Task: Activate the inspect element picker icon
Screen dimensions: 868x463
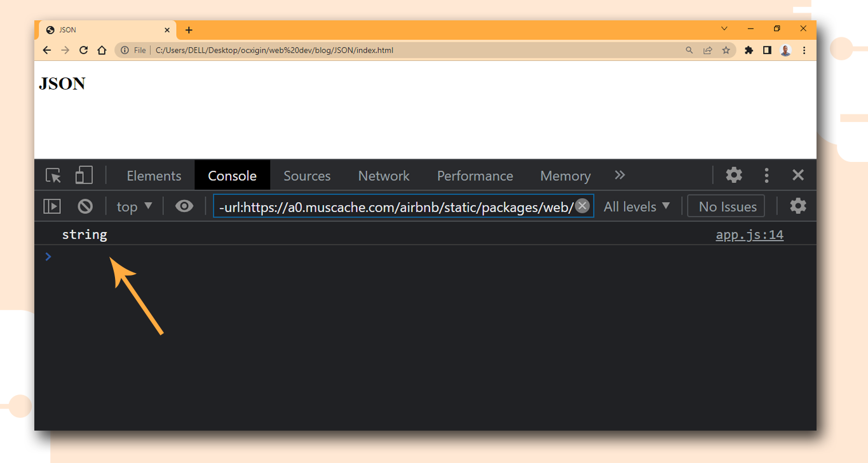Action: coord(53,175)
